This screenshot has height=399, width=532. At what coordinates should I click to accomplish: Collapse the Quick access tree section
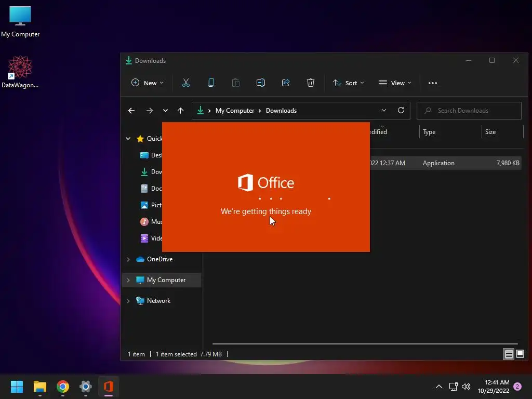pyautogui.click(x=128, y=138)
